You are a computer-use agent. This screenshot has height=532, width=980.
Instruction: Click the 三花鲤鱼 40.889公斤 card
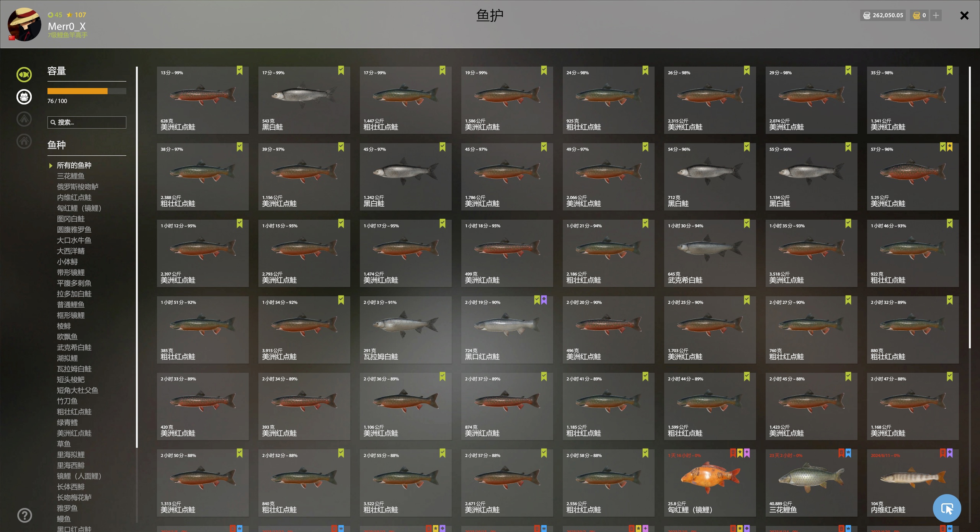coord(811,483)
